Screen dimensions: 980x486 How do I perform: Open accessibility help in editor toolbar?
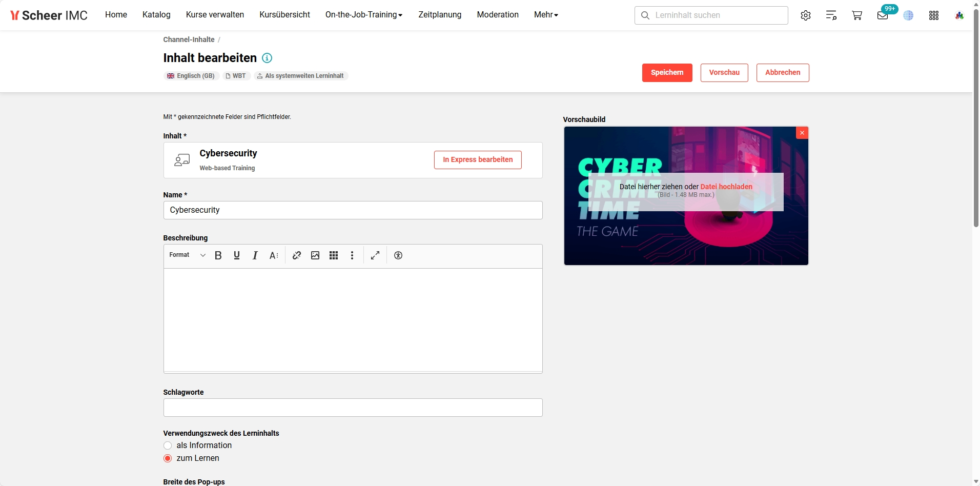pyautogui.click(x=398, y=255)
